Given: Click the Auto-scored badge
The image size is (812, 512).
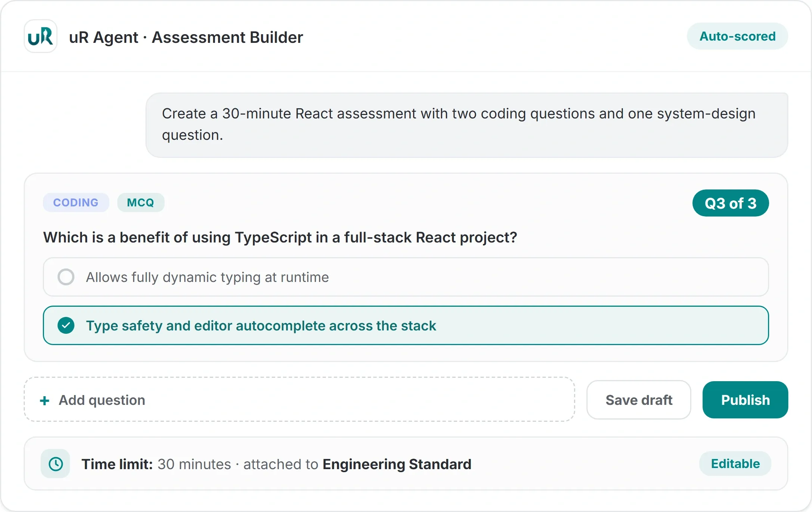Looking at the screenshot, I should (737, 36).
